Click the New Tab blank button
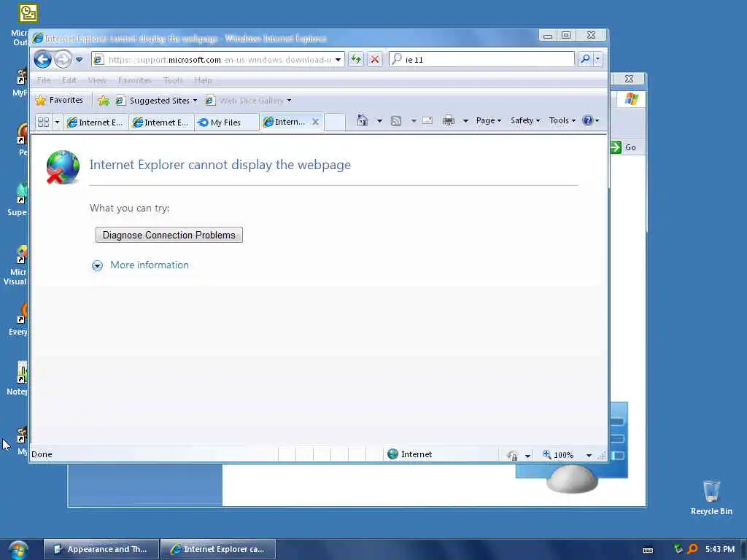This screenshot has width=747, height=560. (335, 122)
